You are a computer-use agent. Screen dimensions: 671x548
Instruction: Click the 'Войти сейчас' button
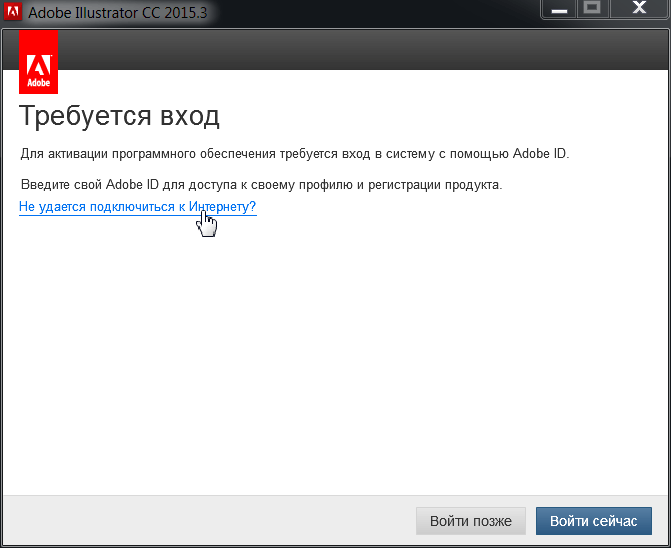[594, 521]
